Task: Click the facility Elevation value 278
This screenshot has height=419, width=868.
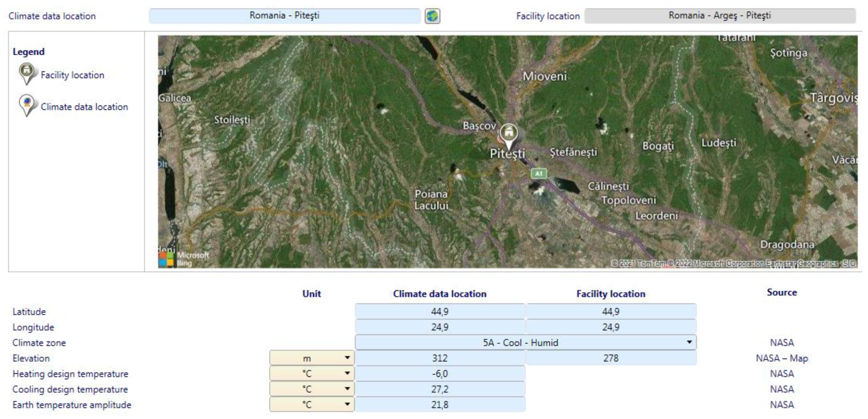Action: (611, 358)
